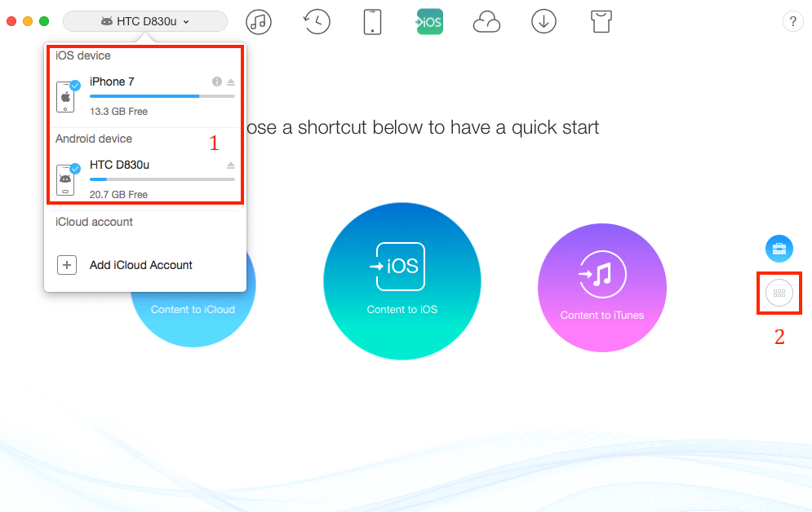Click HTC D830u storage usage bar
The height and width of the screenshot is (512, 812).
(x=162, y=179)
